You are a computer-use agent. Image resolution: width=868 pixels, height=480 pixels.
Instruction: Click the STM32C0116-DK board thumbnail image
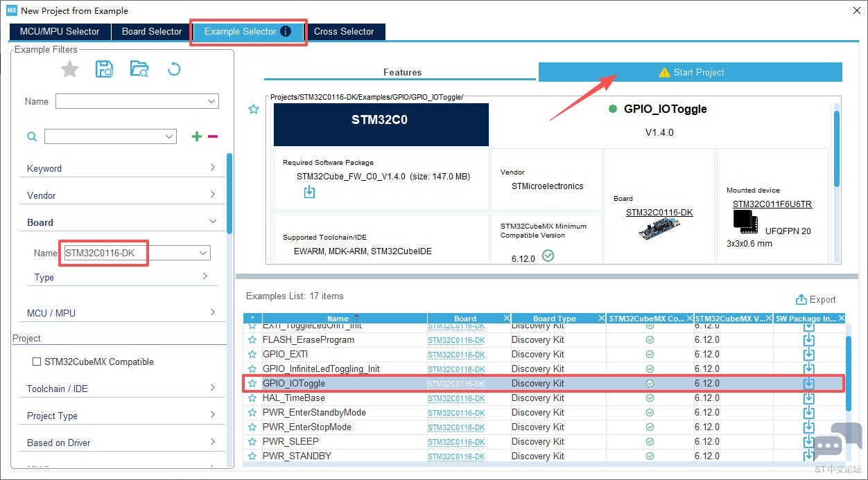tap(659, 231)
